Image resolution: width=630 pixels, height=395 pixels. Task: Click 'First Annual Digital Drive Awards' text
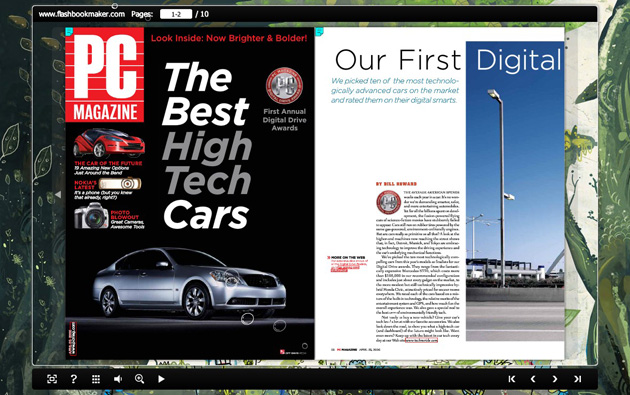[284, 120]
